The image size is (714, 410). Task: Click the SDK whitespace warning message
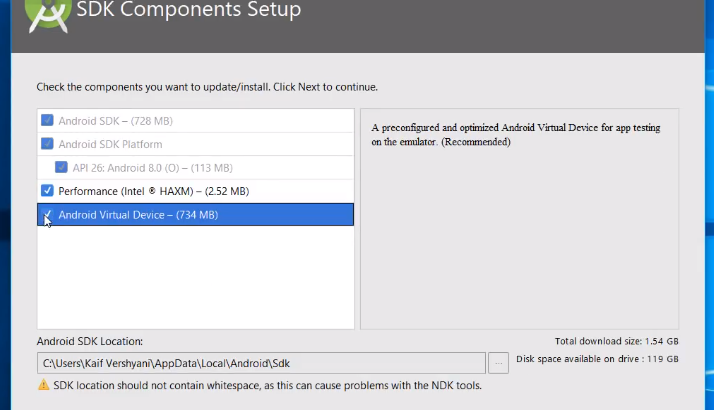tap(268, 385)
